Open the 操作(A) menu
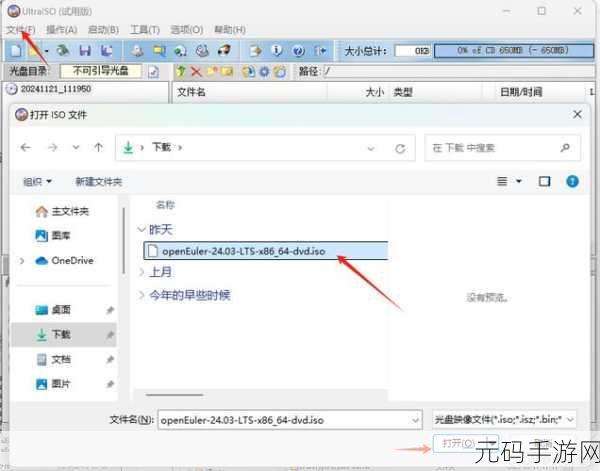The height and width of the screenshot is (471, 600). click(62, 29)
